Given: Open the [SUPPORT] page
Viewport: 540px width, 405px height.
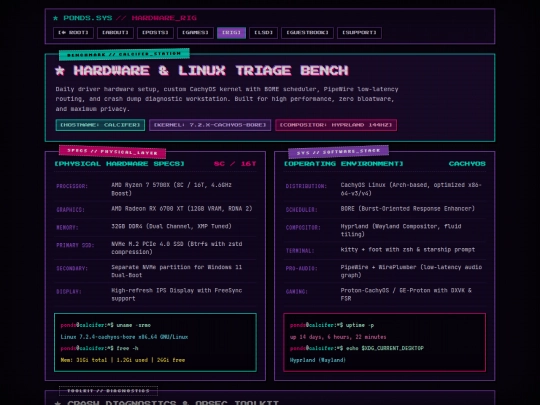Looking at the screenshot, I should point(359,33).
